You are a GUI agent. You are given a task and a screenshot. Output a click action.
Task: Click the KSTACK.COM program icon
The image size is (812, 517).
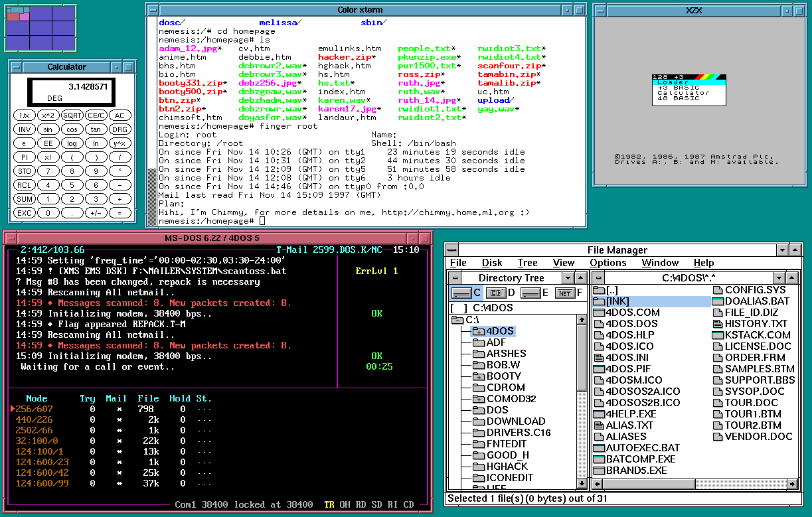pos(718,335)
